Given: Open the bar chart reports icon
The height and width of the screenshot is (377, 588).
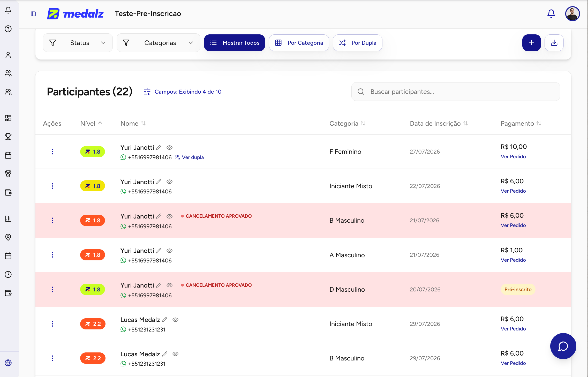Looking at the screenshot, I should tap(8, 218).
